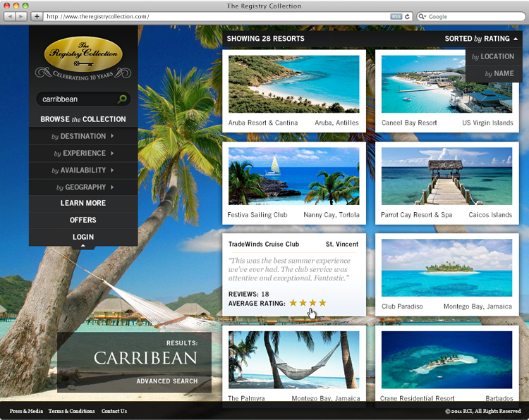
Task: Open the LOGIN menu item
Action: pyautogui.click(x=83, y=237)
